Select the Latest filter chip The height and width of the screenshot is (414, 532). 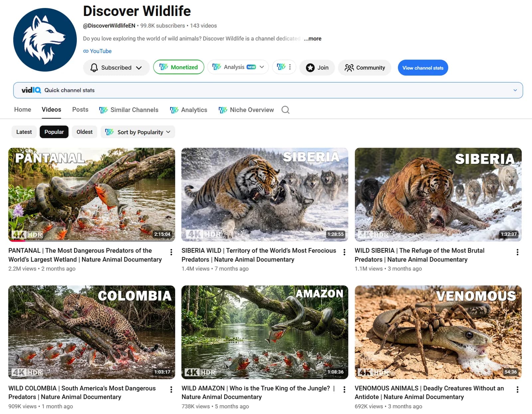(24, 132)
